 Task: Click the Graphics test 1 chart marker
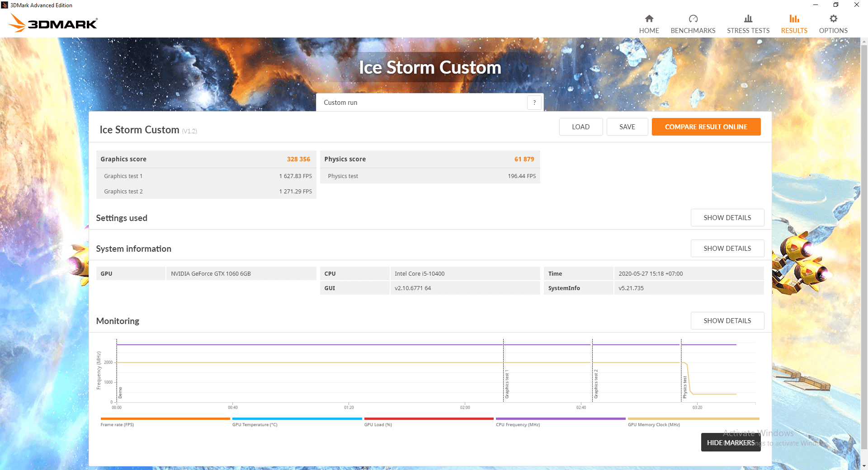(x=507, y=384)
